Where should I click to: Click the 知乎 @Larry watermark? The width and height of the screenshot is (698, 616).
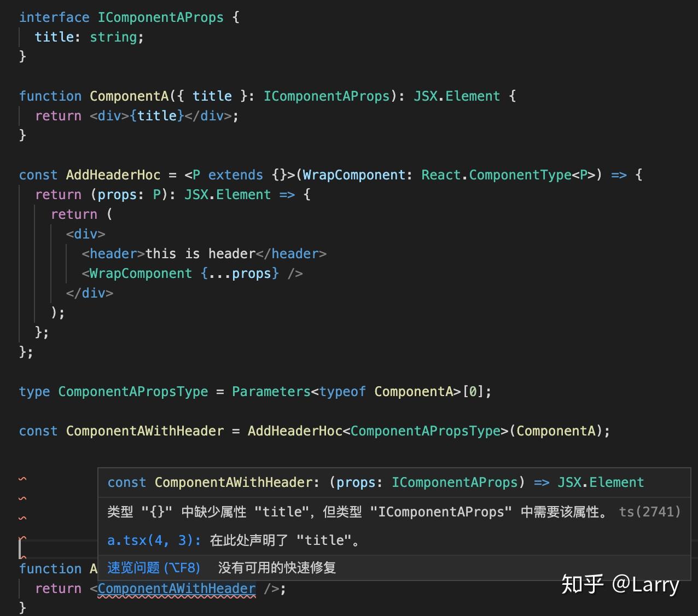pyautogui.click(x=621, y=584)
